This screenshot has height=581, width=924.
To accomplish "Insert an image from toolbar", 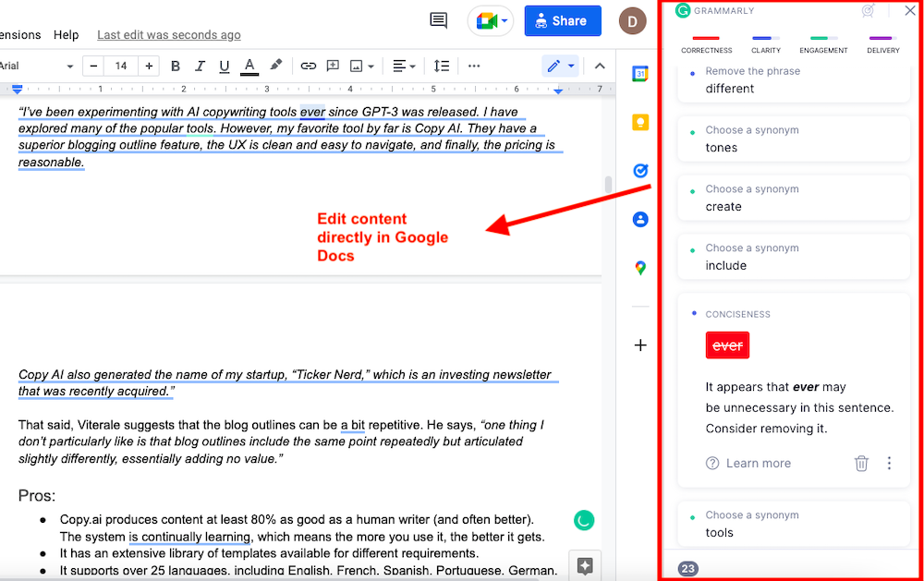I will 356,66.
